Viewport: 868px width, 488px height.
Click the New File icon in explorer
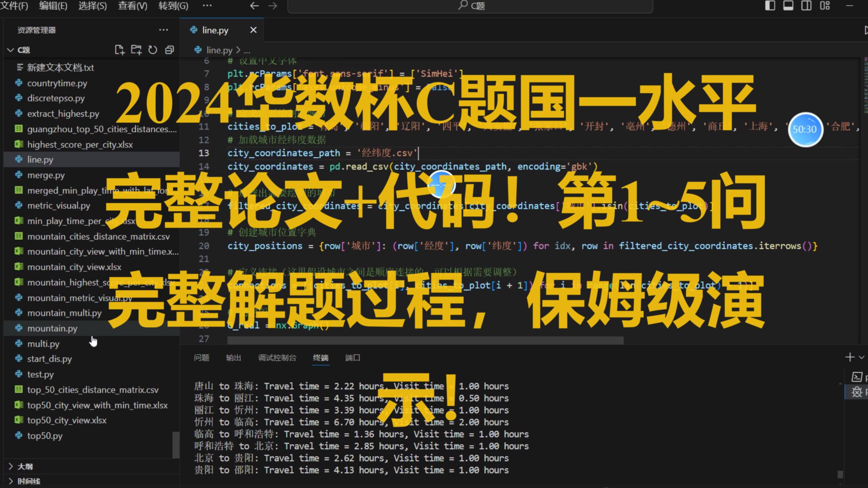click(119, 50)
